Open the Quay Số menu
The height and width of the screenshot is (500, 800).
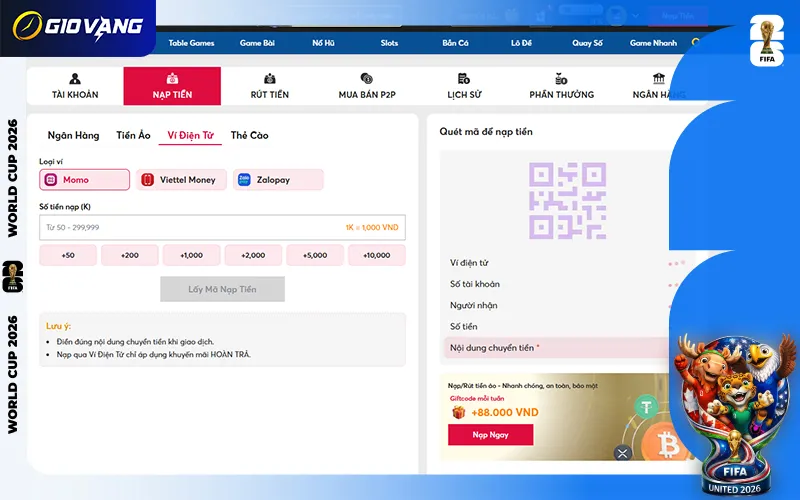click(x=587, y=43)
